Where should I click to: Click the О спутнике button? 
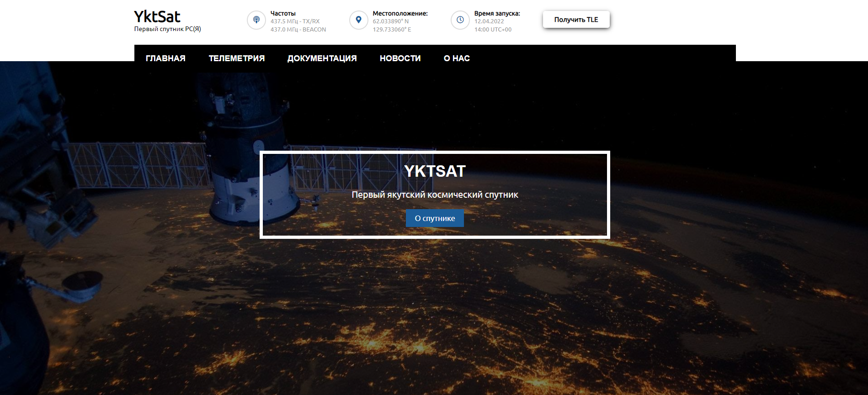click(435, 218)
